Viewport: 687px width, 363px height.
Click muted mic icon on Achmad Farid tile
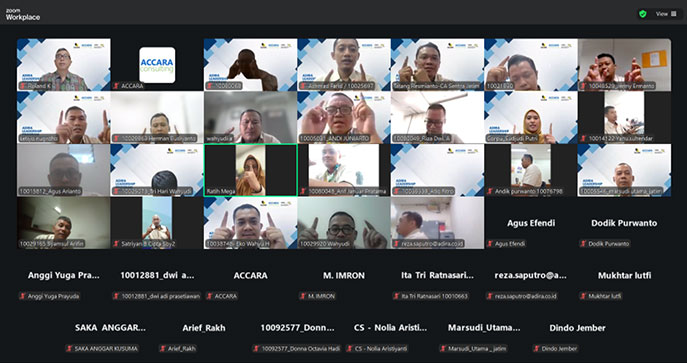303,86
